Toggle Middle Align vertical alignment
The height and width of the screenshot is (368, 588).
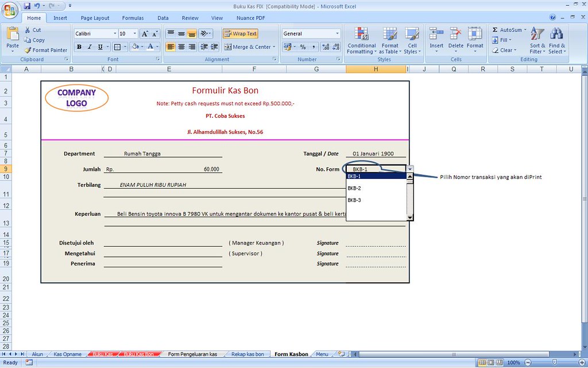click(181, 34)
